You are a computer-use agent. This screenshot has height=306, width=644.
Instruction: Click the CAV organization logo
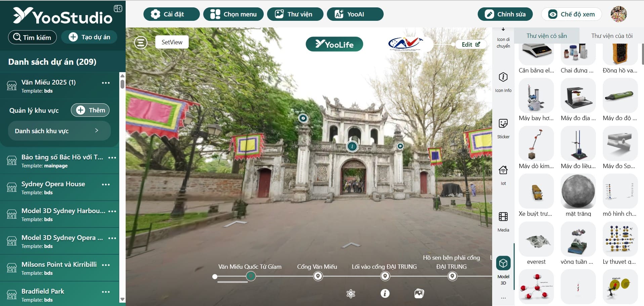tap(405, 44)
